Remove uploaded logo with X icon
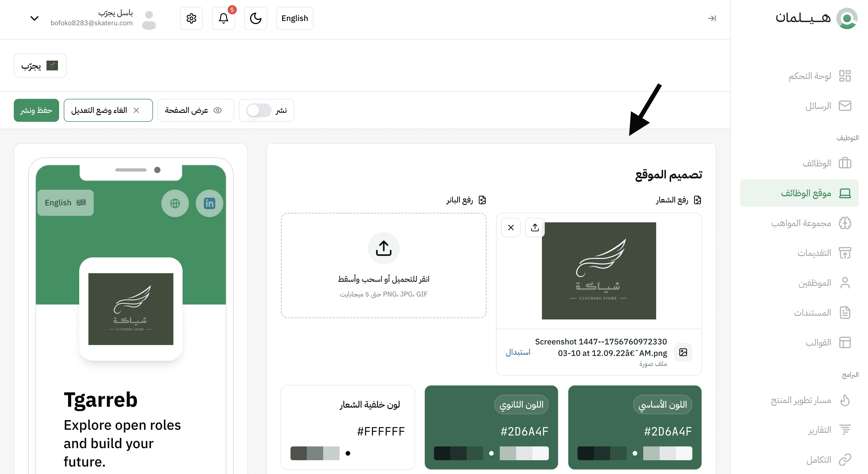The image size is (868, 474). [x=511, y=228]
